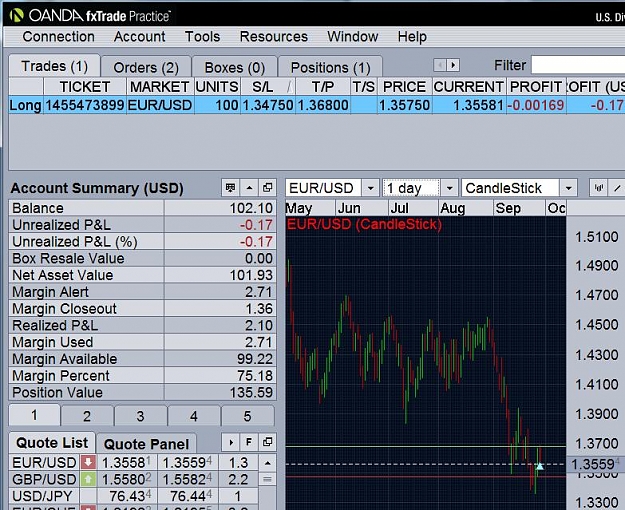Click the GBP/USD ask price 1.5582
This screenshot has width=625, height=510.
[x=187, y=479]
